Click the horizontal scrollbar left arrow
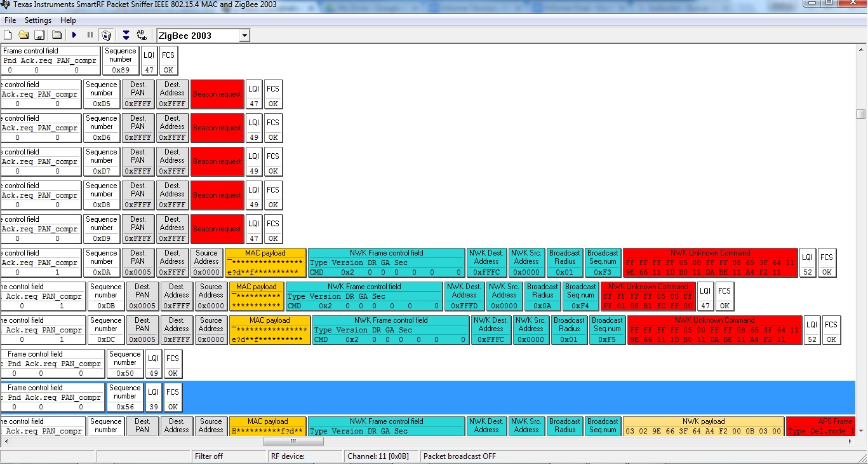 5,441
